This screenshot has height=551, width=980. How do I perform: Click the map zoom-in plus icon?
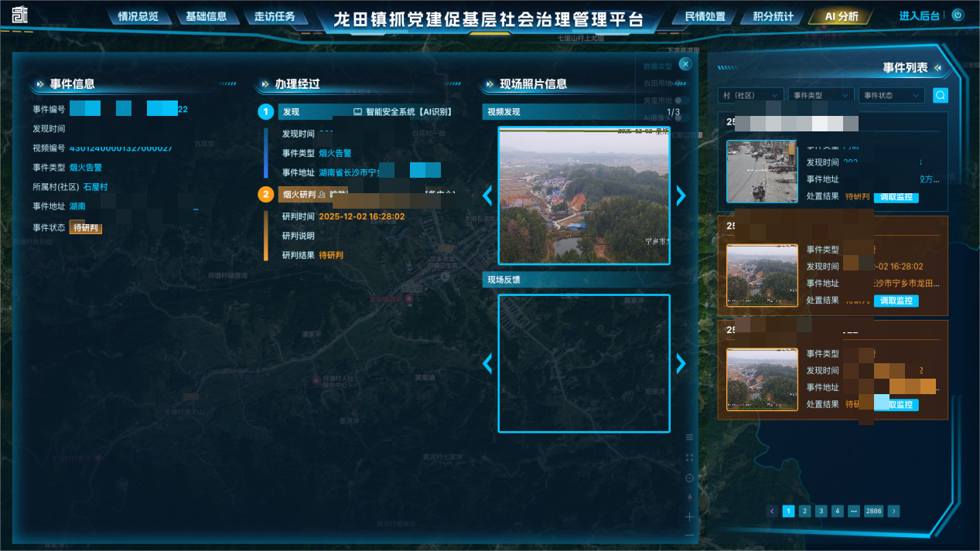[689, 516]
